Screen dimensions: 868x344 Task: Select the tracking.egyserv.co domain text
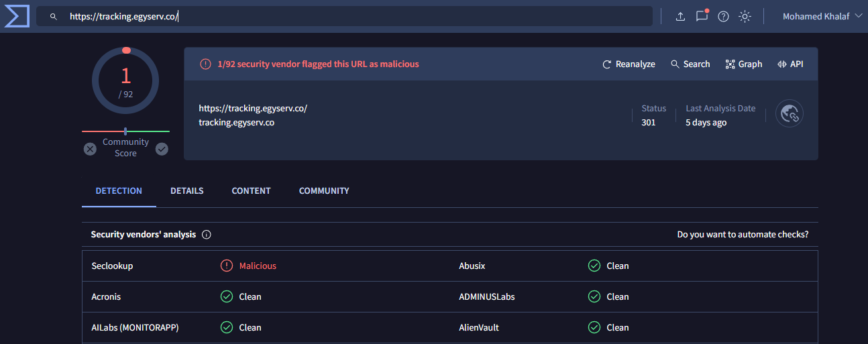pyautogui.click(x=236, y=123)
